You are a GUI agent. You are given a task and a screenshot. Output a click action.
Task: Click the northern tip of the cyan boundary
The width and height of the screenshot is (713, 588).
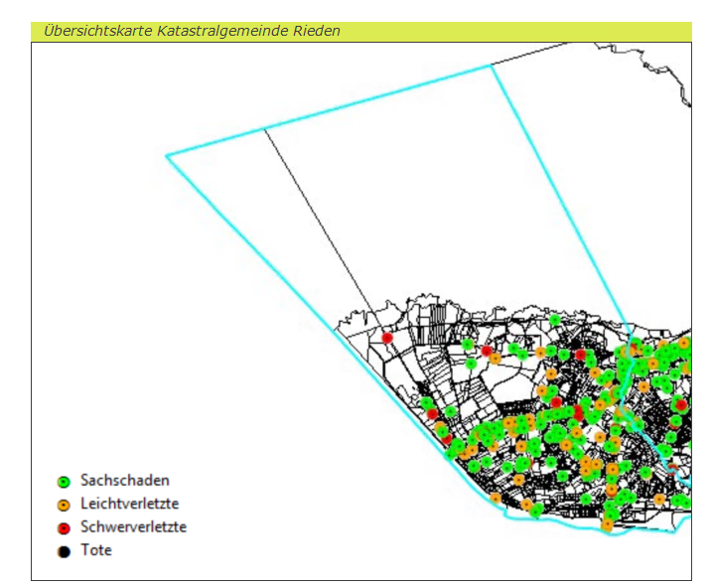click(491, 66)
